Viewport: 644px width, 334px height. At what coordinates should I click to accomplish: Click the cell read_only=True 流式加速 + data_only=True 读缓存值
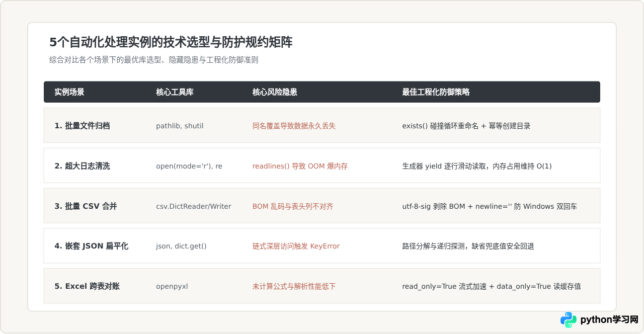pos(492,286)
